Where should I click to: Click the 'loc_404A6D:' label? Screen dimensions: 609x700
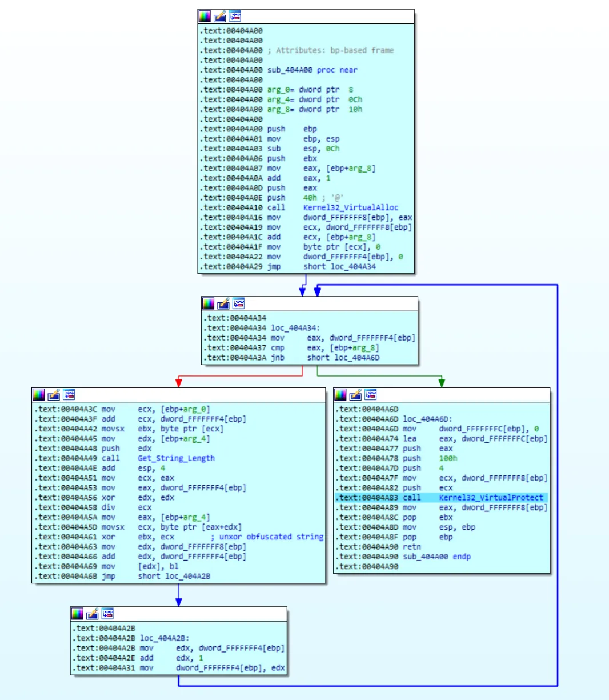click(x=427, y=419)
